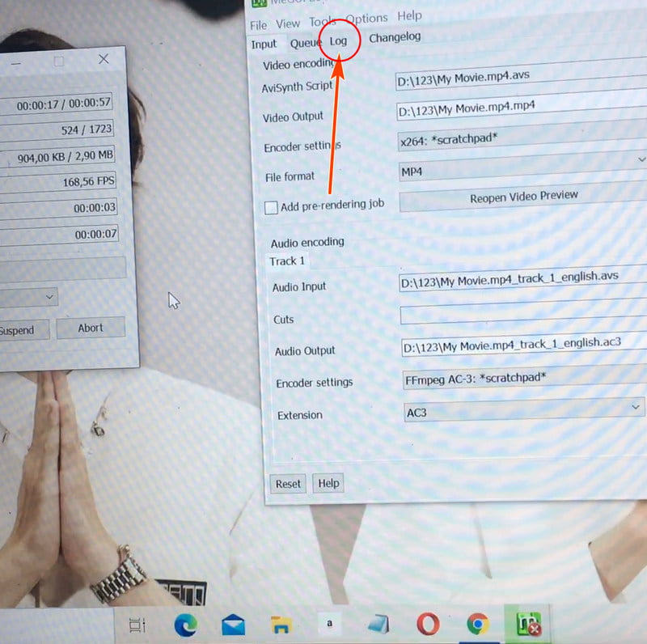
Task: Open the Options menu
Action: [x=366, y=19]
